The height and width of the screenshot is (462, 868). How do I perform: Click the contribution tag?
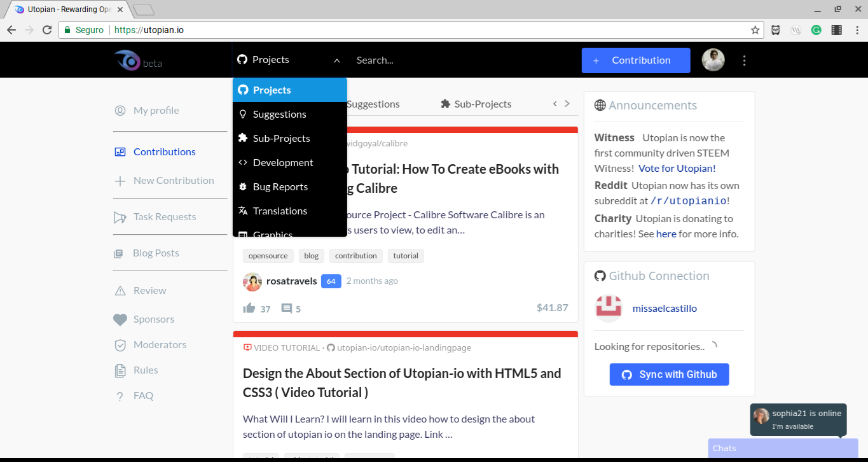[x=356, y=256]
